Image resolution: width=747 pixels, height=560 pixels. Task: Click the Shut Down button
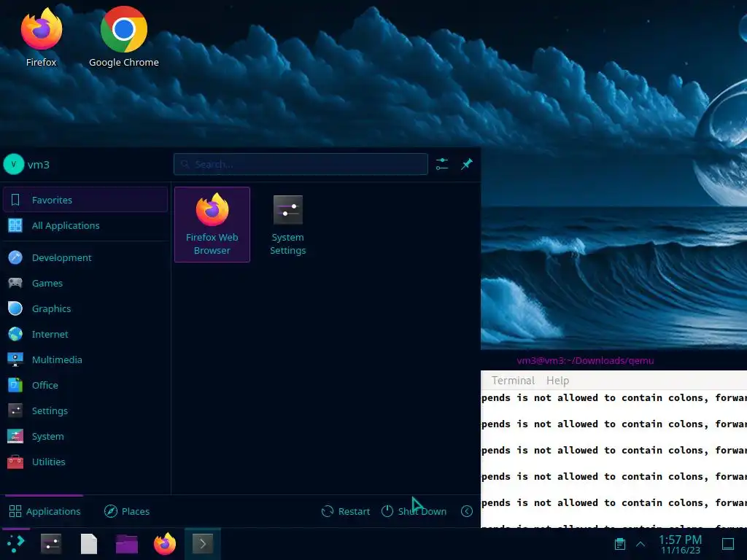point(414,511)
